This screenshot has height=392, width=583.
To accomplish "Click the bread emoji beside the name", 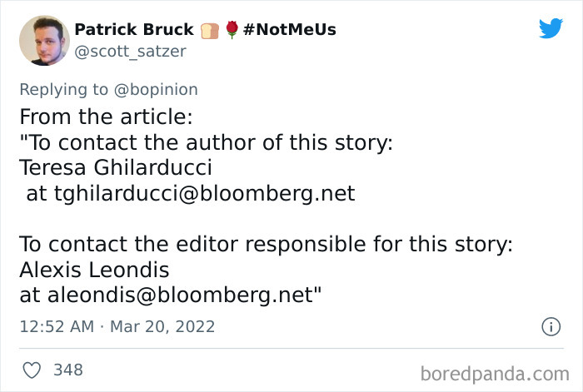I will pyautogui.click(x=209, y=30).
